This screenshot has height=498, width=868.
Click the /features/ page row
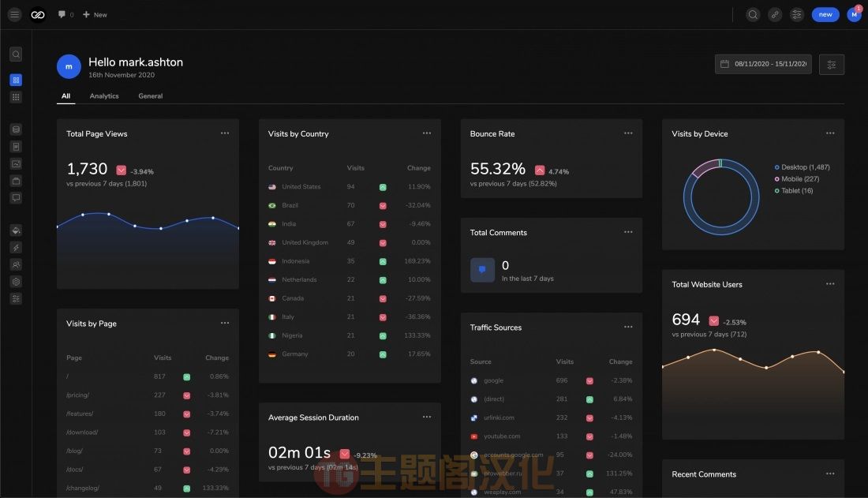pyautogui.click(x=148, y=414)
